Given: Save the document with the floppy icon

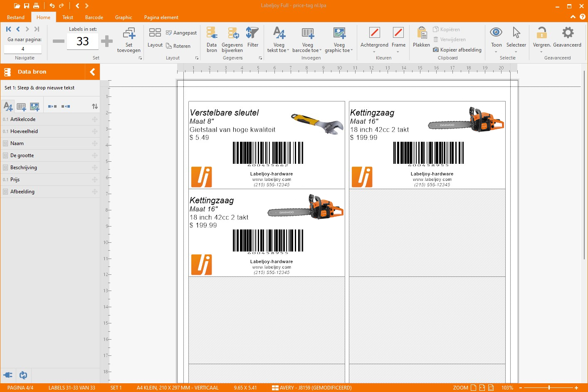Looking at the screenshot, I should (x=27, y=6).
